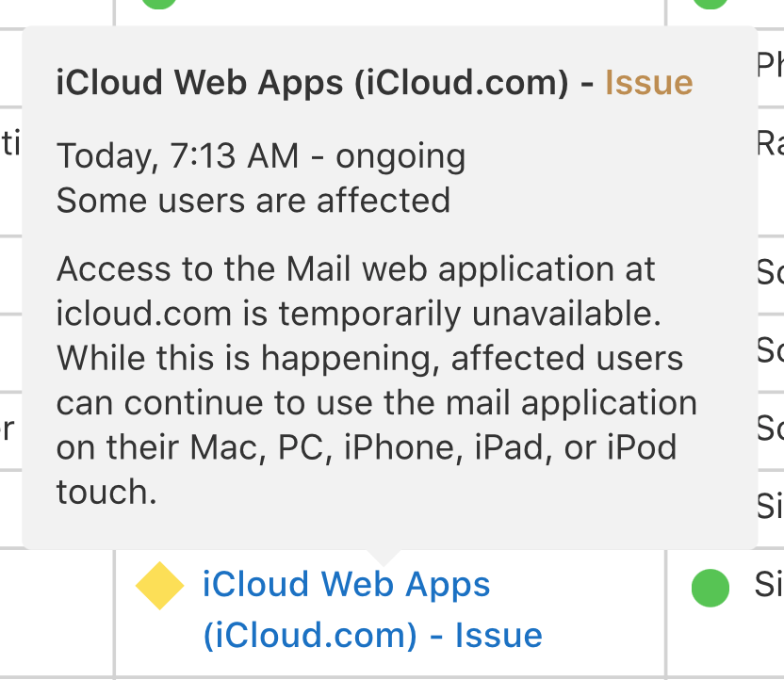
Task: Click the orange "Issue" label in the popover title
Action: point(648,83)
